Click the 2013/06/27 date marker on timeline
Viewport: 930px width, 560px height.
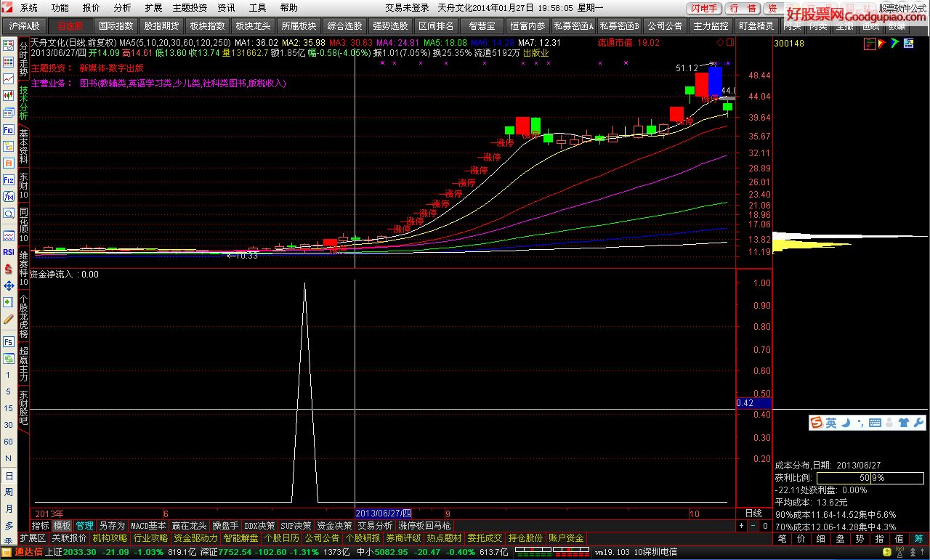coord(384,513)
